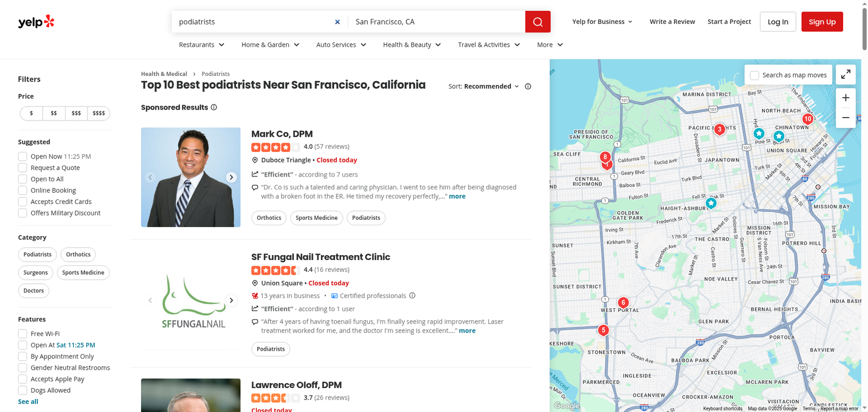
Task: Click the teal star pin near Bush St
Action: 779,136
